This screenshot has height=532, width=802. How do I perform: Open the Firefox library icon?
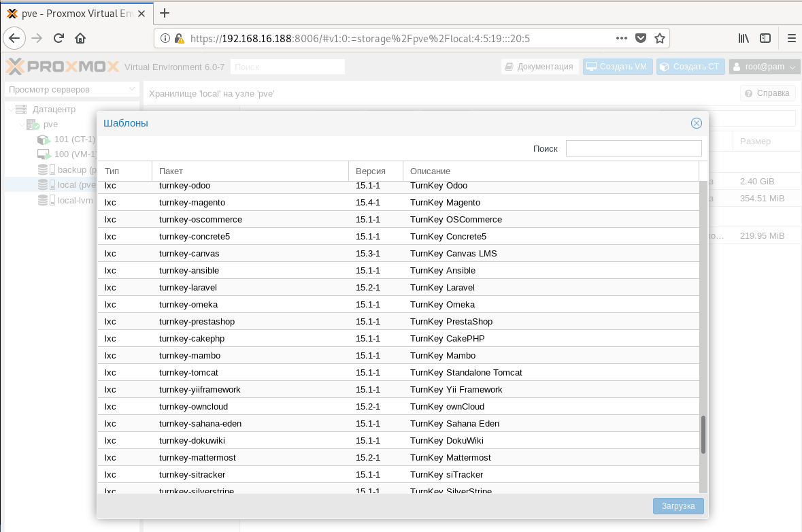point(743,38)
